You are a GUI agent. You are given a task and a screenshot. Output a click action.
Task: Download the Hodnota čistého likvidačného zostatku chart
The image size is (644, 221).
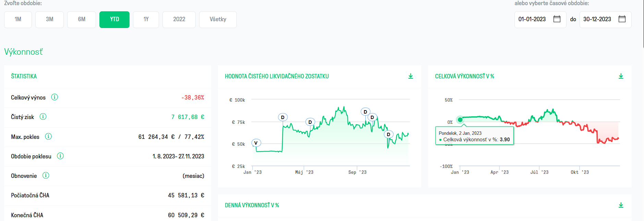411,76
